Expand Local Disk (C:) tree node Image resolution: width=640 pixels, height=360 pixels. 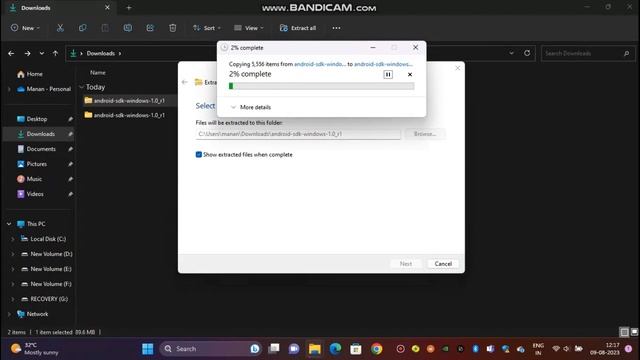[x=13, y=239]
